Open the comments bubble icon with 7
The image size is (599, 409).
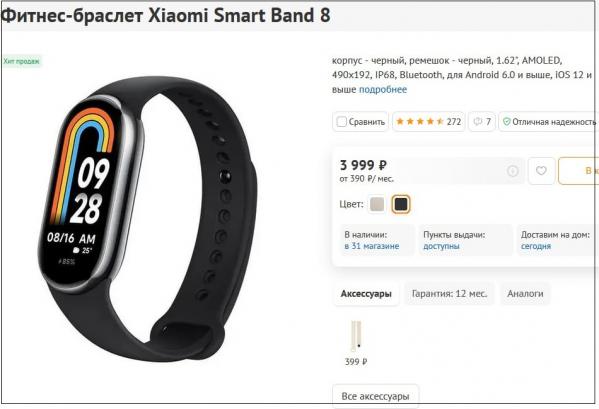click(482, 121)
